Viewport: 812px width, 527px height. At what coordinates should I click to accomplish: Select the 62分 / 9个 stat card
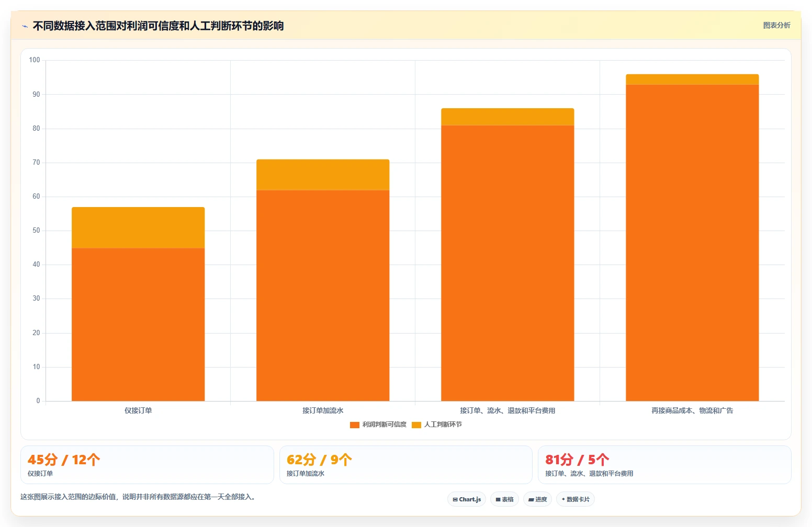tap(406, 465)
